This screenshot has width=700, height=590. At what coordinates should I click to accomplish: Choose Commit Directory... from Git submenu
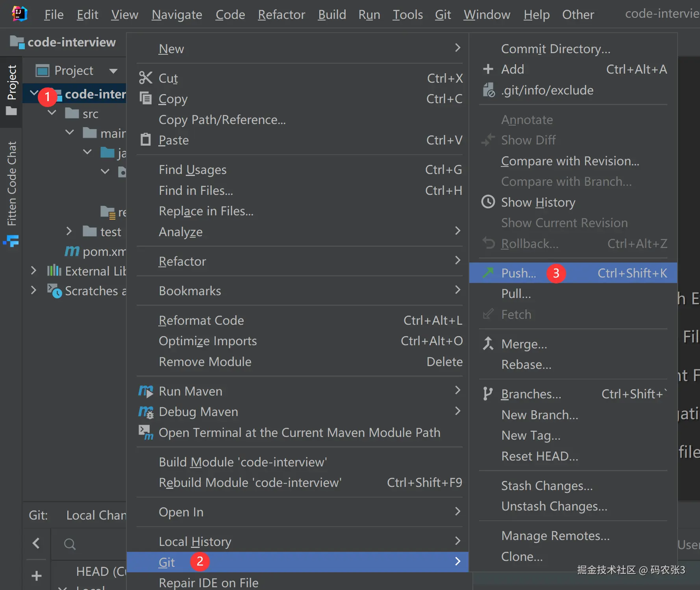point(573,48)
